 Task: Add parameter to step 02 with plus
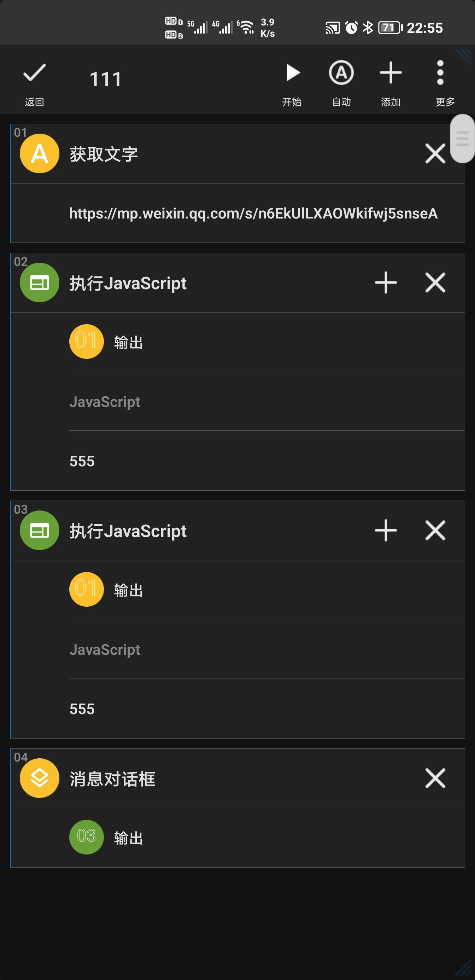click(x=386, y=283)
